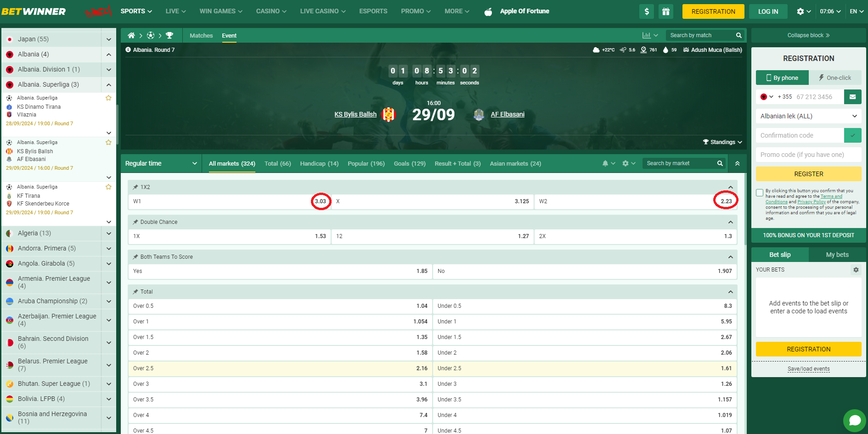Open the SPORTS menu
The image size is (868, 434).
coord(136,11)
